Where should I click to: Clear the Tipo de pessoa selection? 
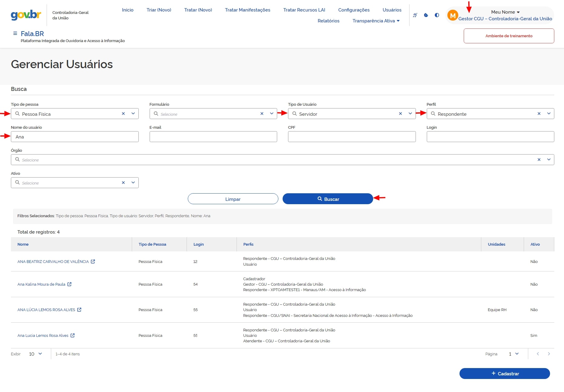[x=123, y=114]
